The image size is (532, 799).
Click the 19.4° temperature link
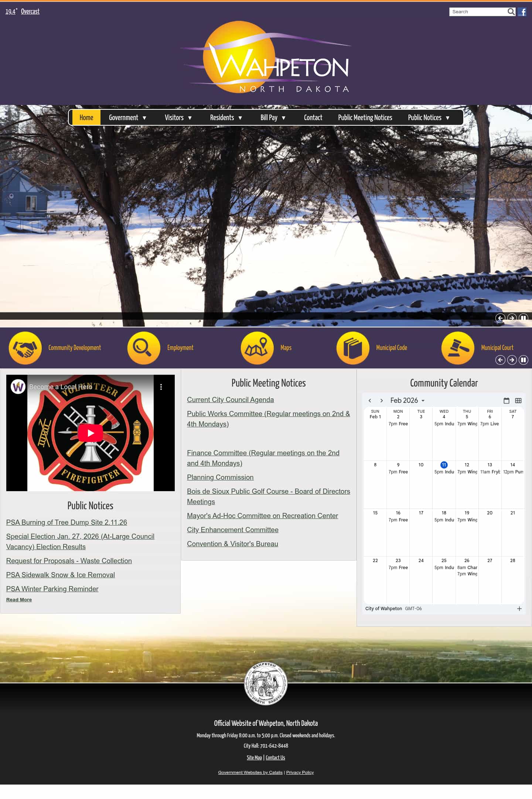pos(11,11)
